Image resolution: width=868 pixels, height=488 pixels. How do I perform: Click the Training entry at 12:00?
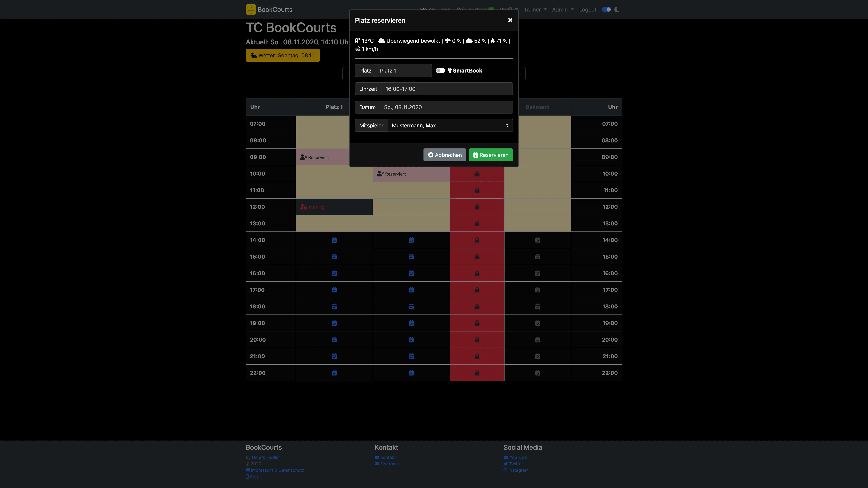click(312, 207)
